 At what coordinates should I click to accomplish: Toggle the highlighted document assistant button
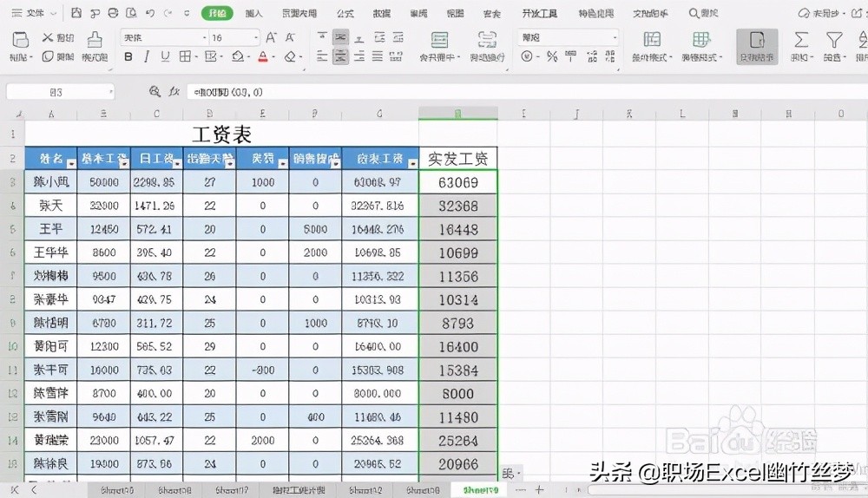coord(757,47)
